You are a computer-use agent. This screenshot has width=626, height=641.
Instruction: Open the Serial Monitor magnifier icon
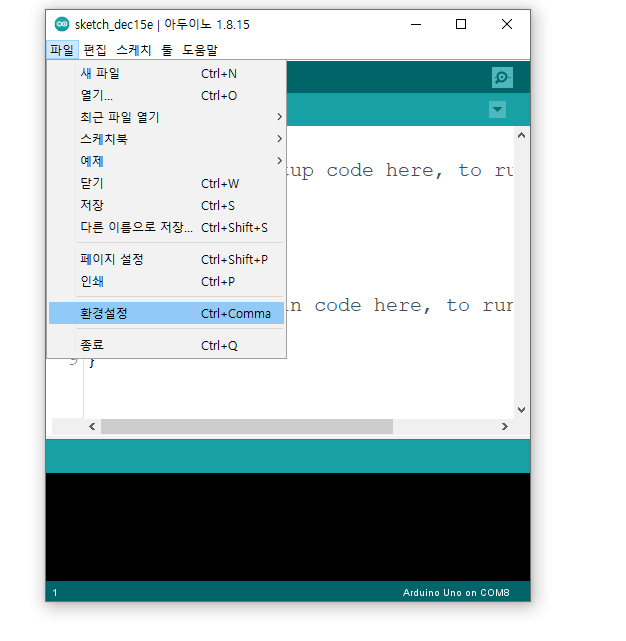pyautogui.click(x=502, y=77)
